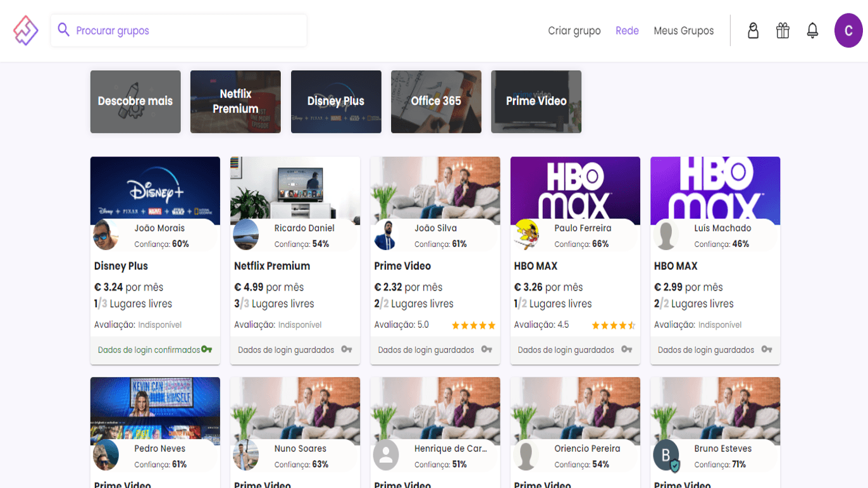This screenshot has width=868, height=488.
Task: Click Dados de login confirmados text
Action: point(149,350)
